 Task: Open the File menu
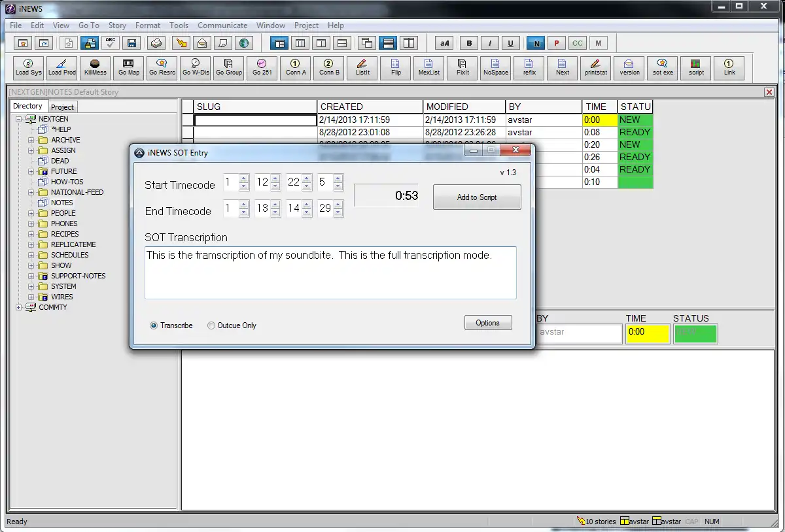tap(16, 25)
